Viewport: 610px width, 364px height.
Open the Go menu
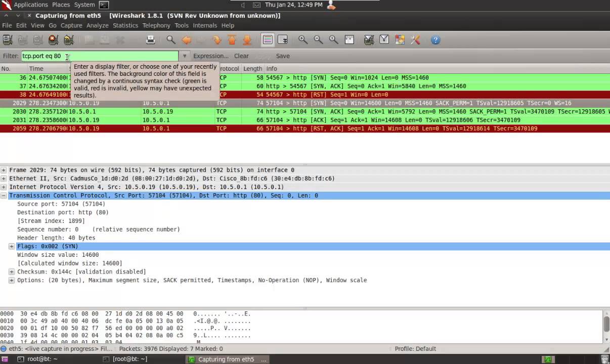click(53, 25)
